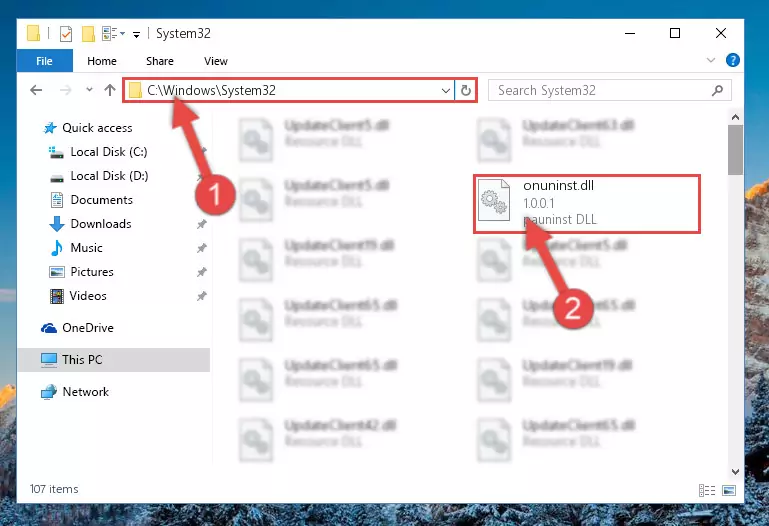
Task: Click the OneDrive cloud icon
Action: click(x=49, y=328)
